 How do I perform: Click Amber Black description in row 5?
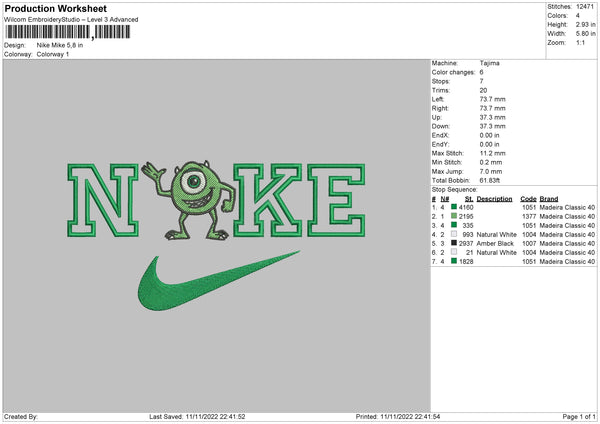[x=495, y=243]
